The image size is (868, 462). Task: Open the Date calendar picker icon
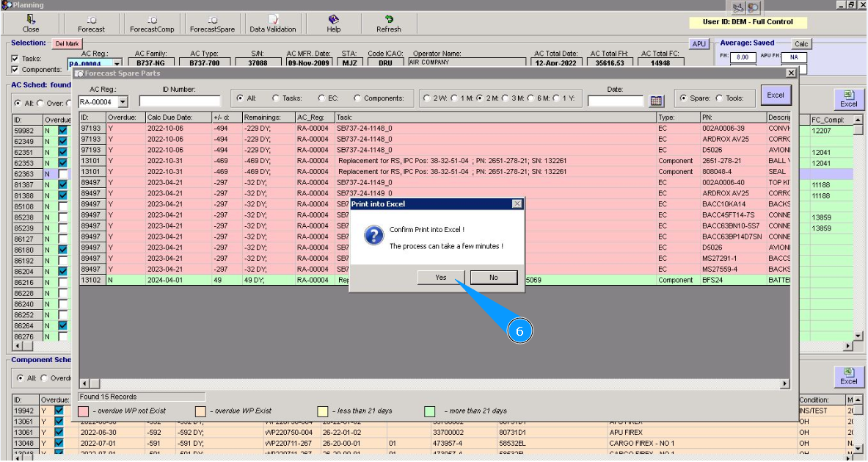(657, 101)
